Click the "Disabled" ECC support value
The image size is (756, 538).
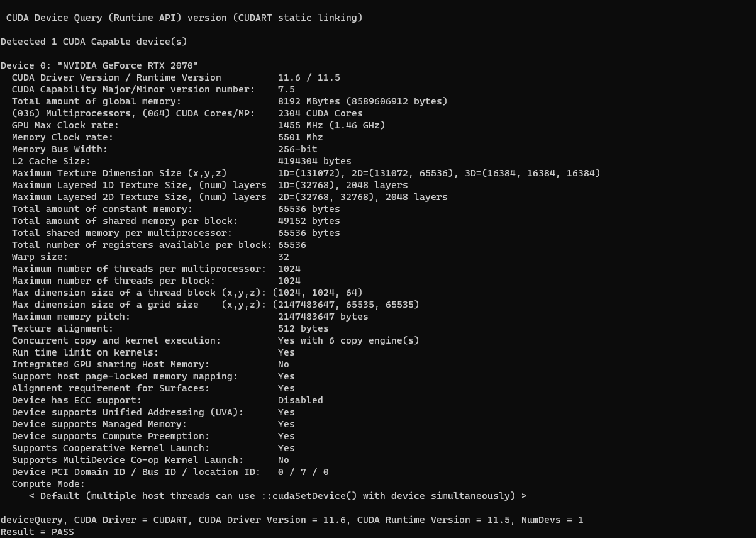tap(300, 400)
